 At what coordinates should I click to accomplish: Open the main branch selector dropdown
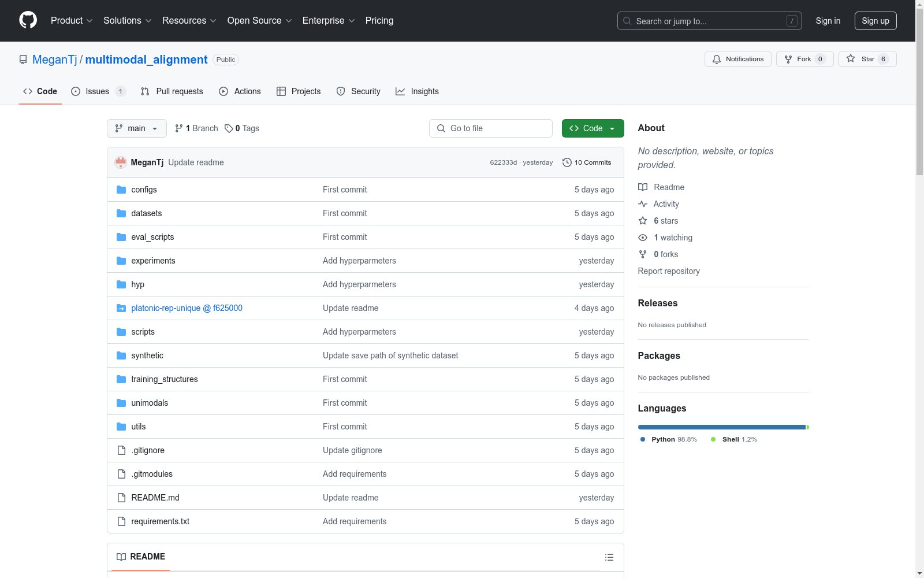coord(137,128)
